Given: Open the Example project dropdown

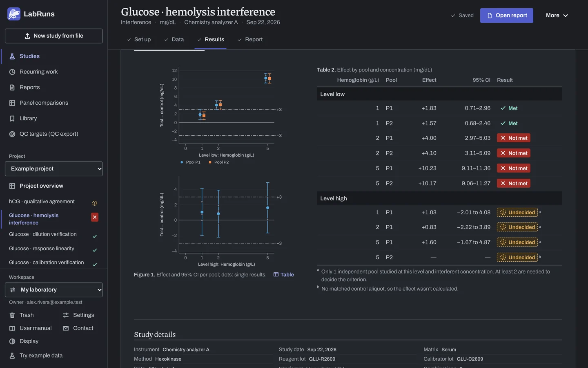Looking at the screenshot, I should coord(53,169).
